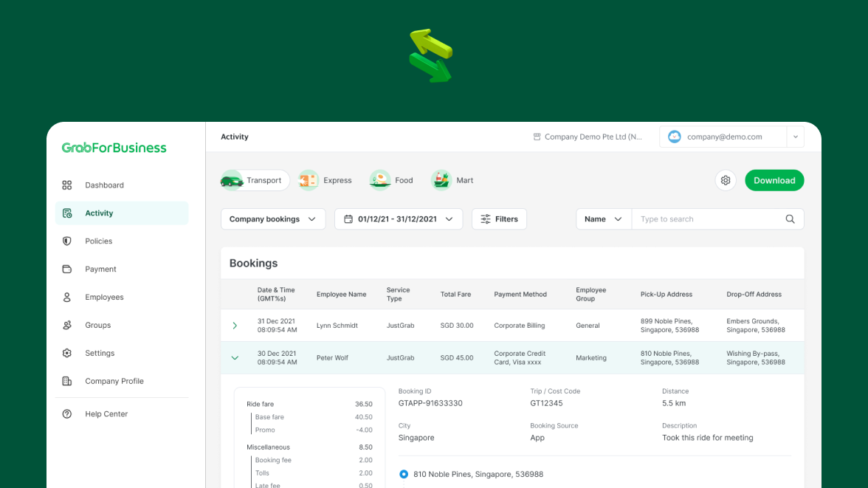Open the date range selector

[x=399, y=219]
